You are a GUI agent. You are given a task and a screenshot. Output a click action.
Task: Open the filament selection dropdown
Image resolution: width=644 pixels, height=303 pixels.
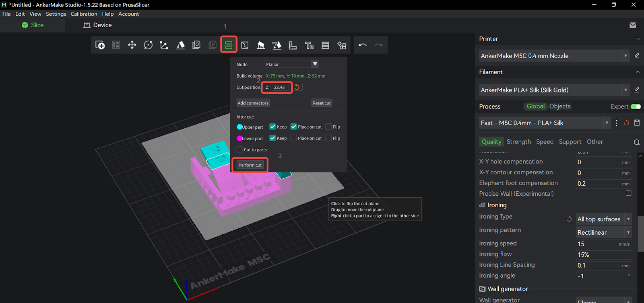click(554, 90)
